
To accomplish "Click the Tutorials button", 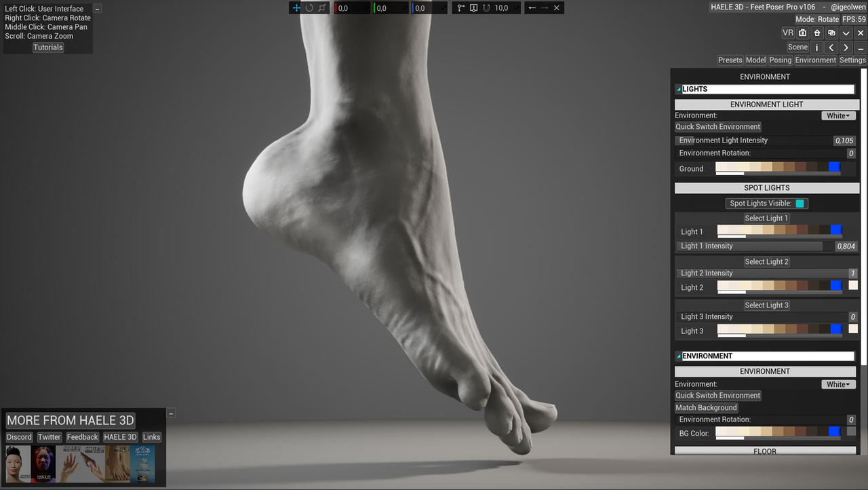I will point(48,48).
